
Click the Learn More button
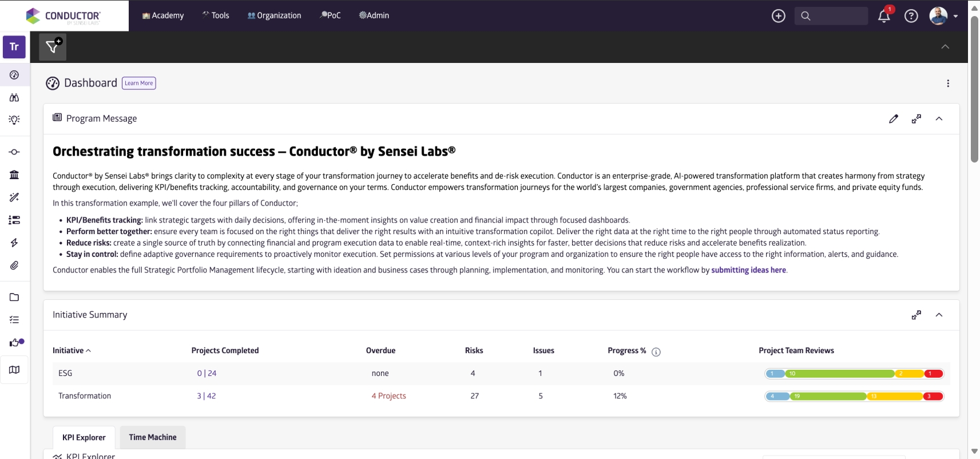139,84
